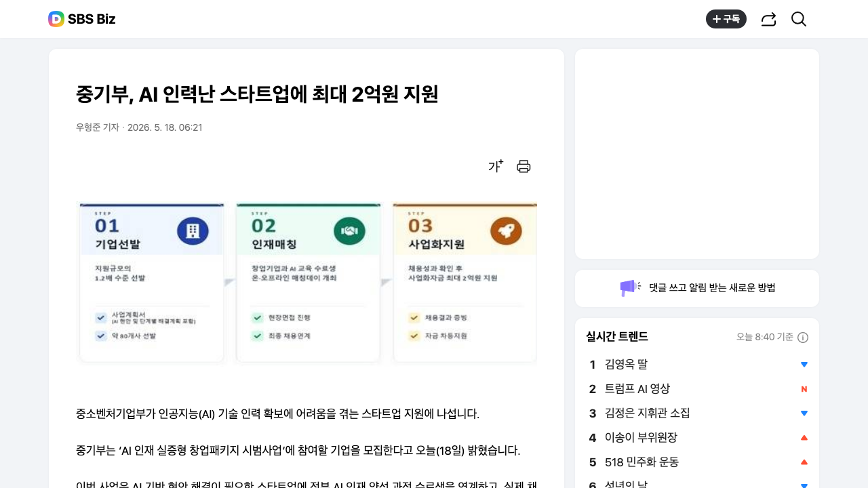Open the 댓글 쓰고 알림 받는 새로운 방법 banner
Image resolution: width=868 pixels, height=488 pixels.
click(x=697, y=288)
